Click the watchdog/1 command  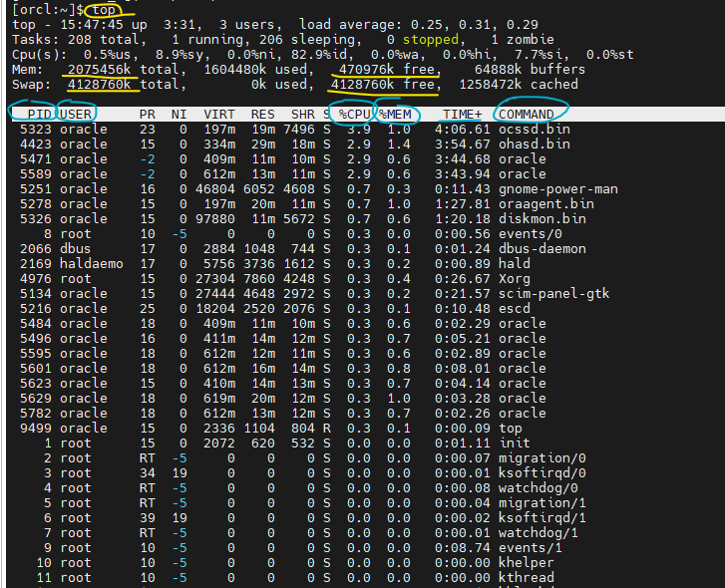coord(539,532)
